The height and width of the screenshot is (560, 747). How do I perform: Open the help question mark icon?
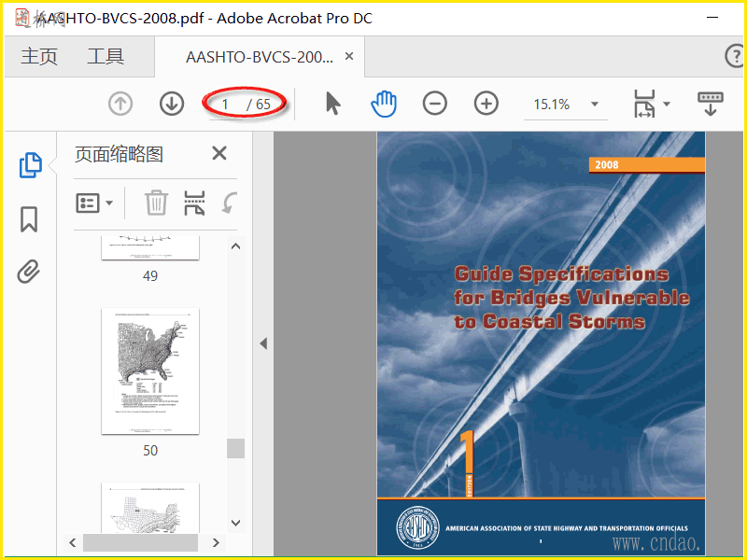click(x=735, y=56)
